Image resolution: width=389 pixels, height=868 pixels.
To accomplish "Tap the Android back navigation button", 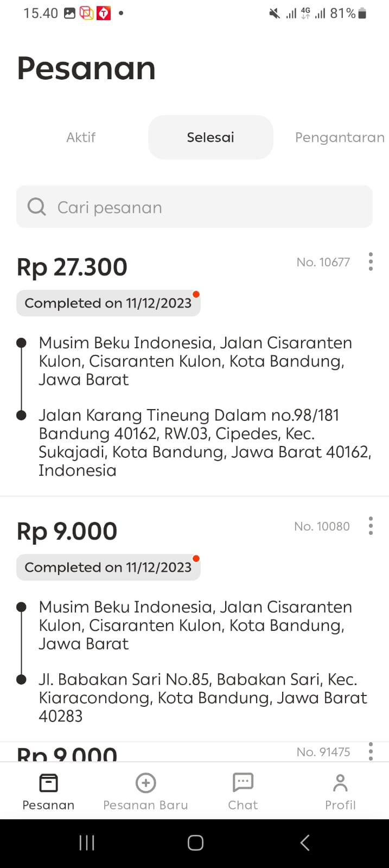I will [305, 843].
